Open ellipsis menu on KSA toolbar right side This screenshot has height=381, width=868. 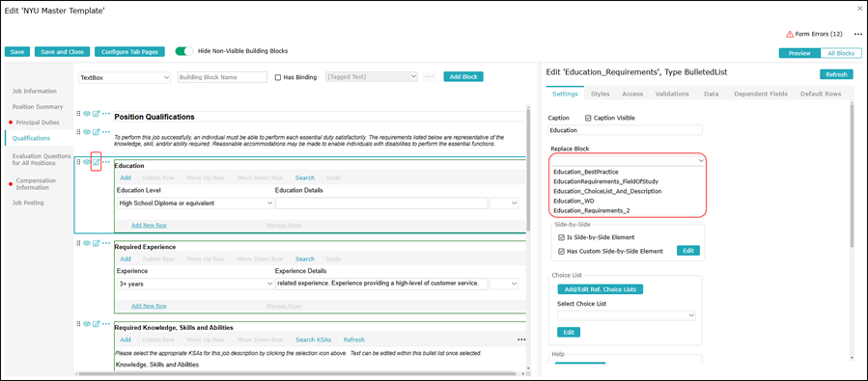[x=521, y=340]
